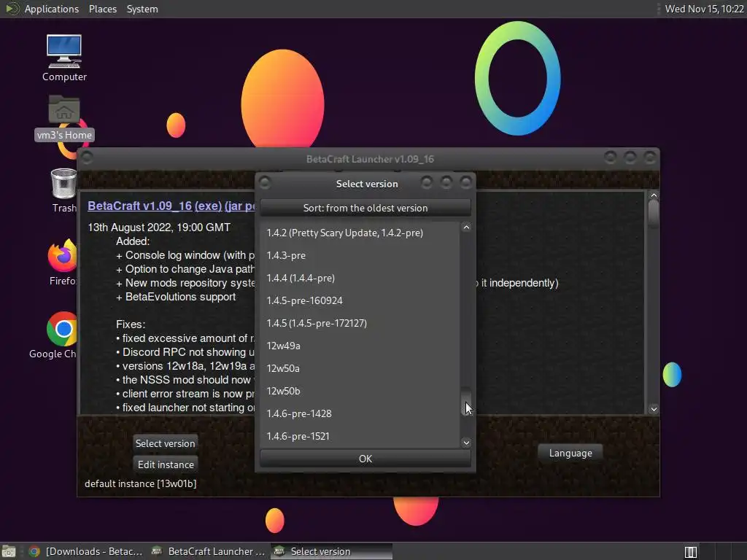The width and height of the screenshot is (747, 560).
Task: Click the 13th August 2022, 19:00 GMT text
Action: (x=159, y=227)
